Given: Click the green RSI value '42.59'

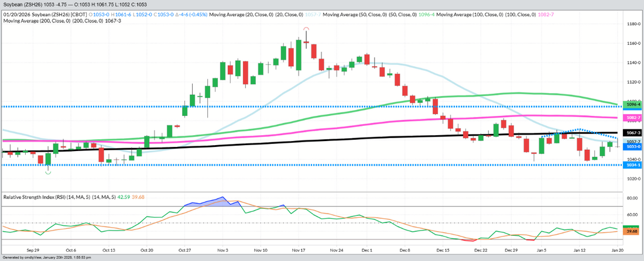Looking at the screenshot, I should coord(124,197).
